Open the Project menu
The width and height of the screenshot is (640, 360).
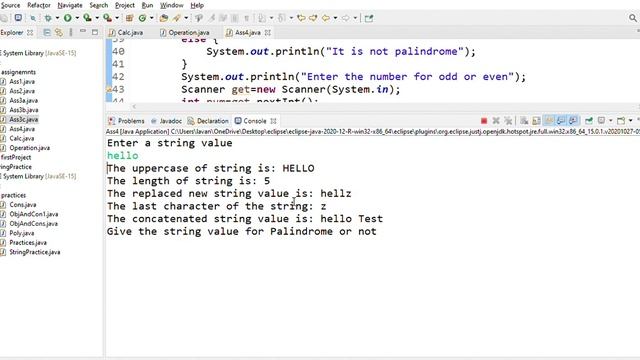coord(124,5)
